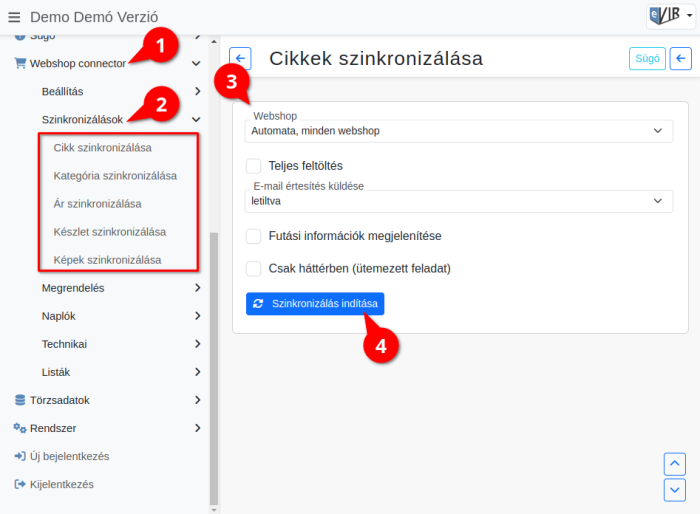Image resolution: width=700 pixels, height=514 pixels.
Task: Expand the Rendszer chevron
Action: click(197, 428)
